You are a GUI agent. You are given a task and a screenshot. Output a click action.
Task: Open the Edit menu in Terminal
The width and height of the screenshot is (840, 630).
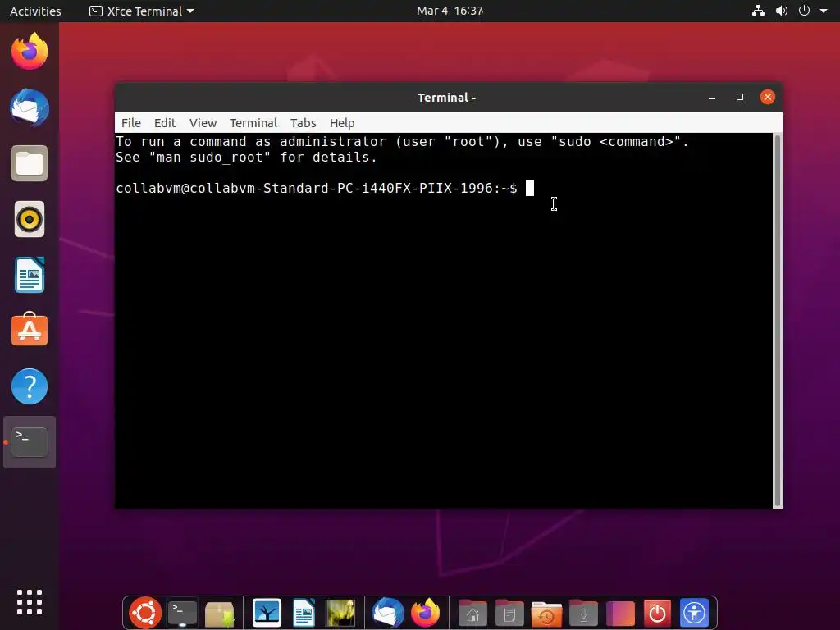click(165, 123)
